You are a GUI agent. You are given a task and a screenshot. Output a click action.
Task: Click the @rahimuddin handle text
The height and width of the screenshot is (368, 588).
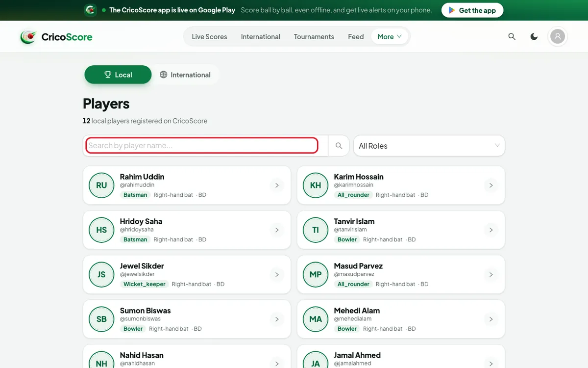coord(137,185)
